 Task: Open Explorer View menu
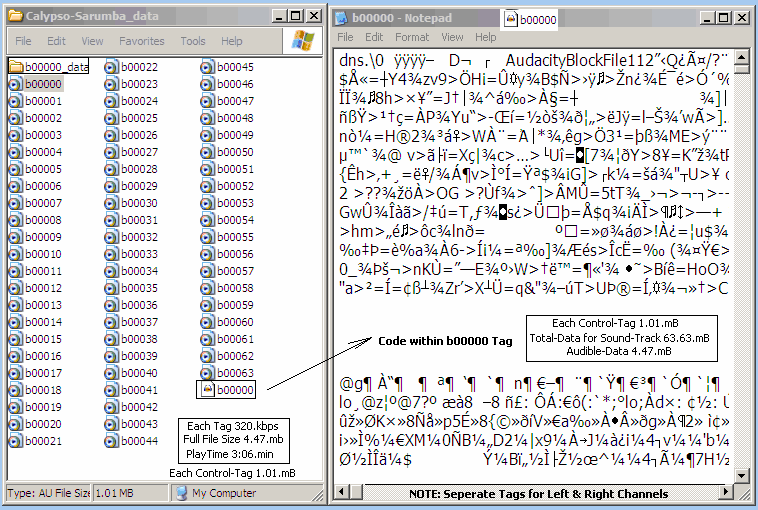(92, 41)
